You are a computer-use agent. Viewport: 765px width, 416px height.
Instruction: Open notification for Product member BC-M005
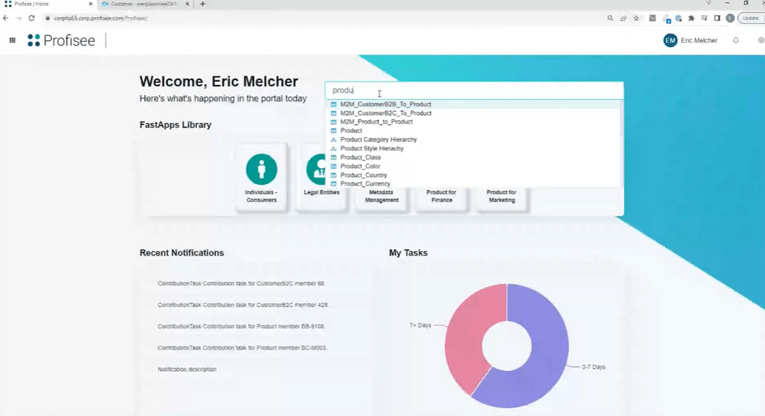point(242,348)
